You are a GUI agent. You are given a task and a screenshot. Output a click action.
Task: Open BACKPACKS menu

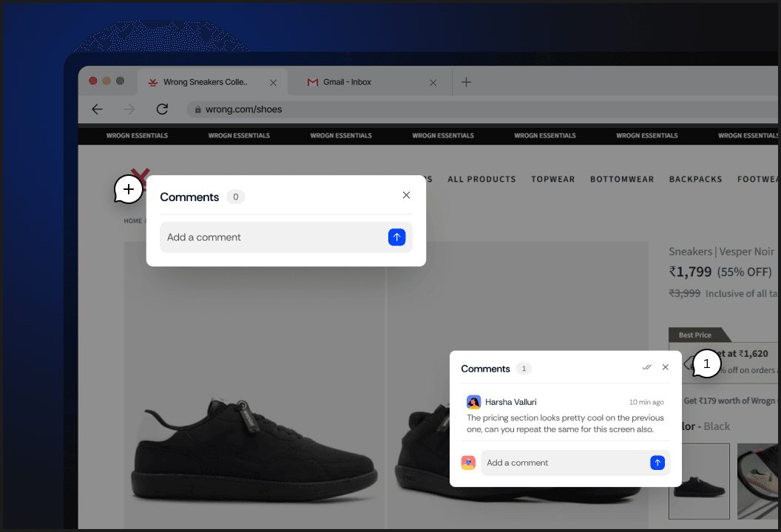tap(695, 179)
